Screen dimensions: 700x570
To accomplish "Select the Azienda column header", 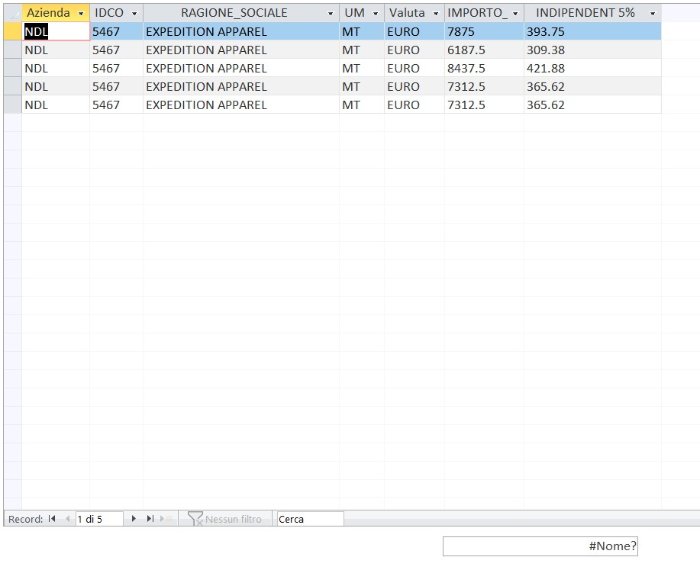I will (55, 13).
